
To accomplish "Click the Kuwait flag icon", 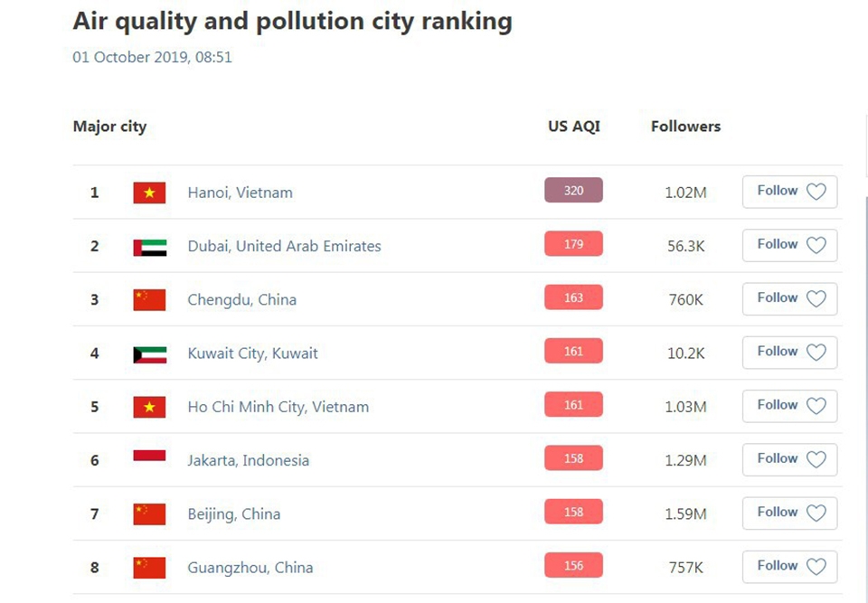I will [149, 353].
